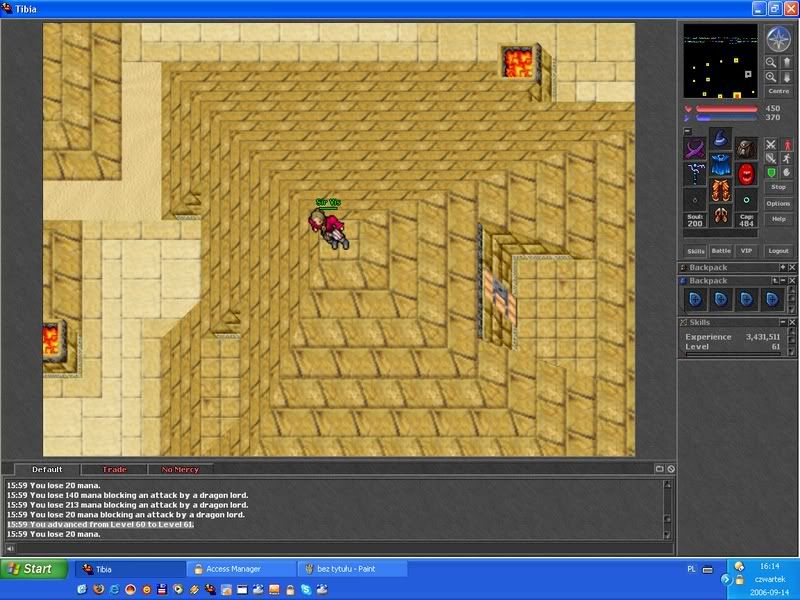Click the ignore list icon in chat
The width and height of the screenshot is (800, 600).
tap(671, 468)
